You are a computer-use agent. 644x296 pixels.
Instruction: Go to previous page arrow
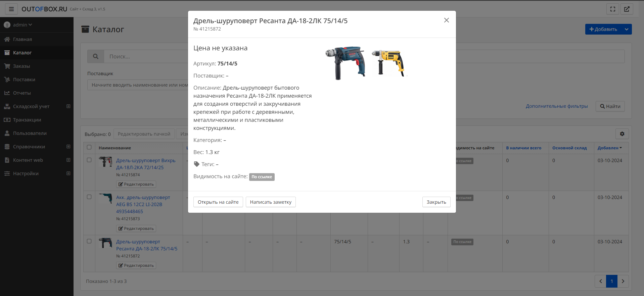tap(600, 281)
